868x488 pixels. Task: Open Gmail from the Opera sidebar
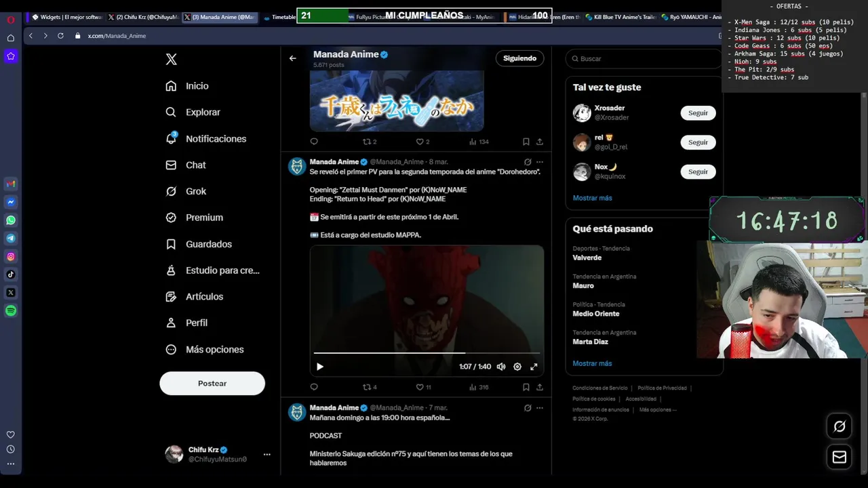(x=11, y=184)
